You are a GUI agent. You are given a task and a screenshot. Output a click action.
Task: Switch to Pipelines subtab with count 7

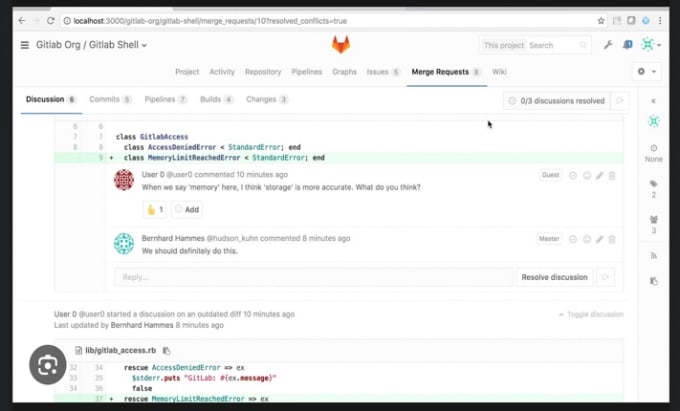tap(166, 100)
